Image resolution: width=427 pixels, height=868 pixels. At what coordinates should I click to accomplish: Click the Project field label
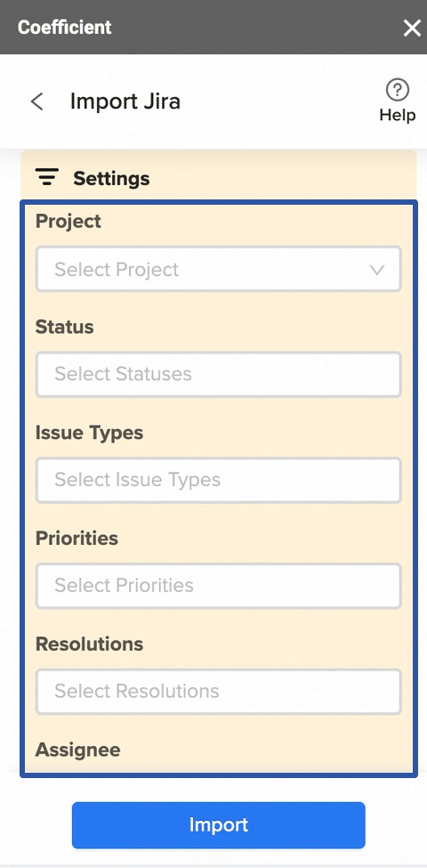coord(68,222)
